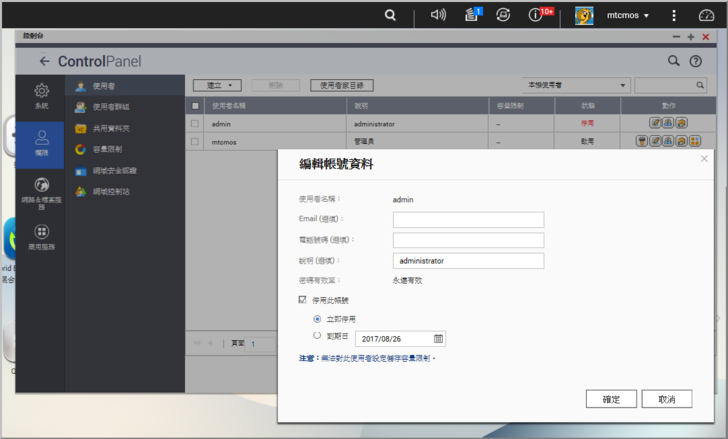Go back with the ControlPanel arrow icon

coord(44,61)
